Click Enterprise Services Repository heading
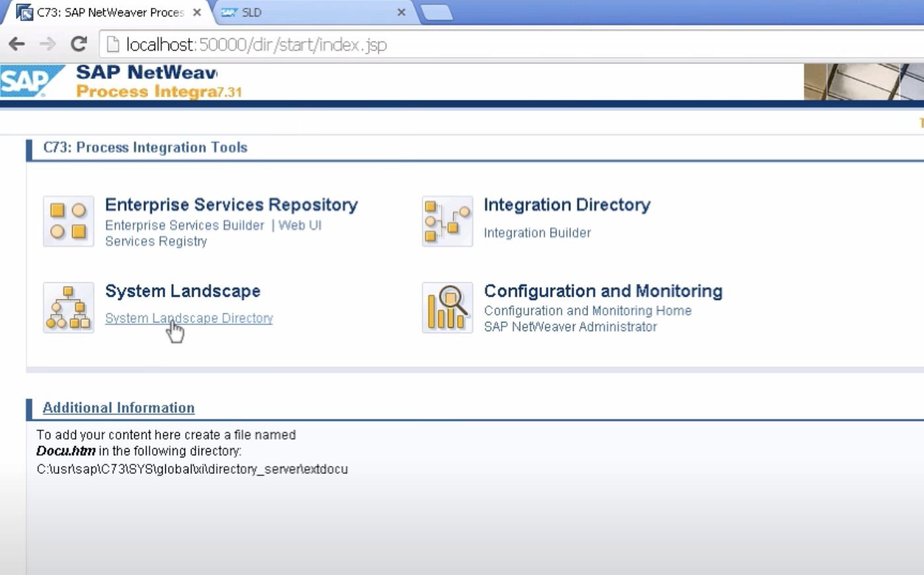 231,205
